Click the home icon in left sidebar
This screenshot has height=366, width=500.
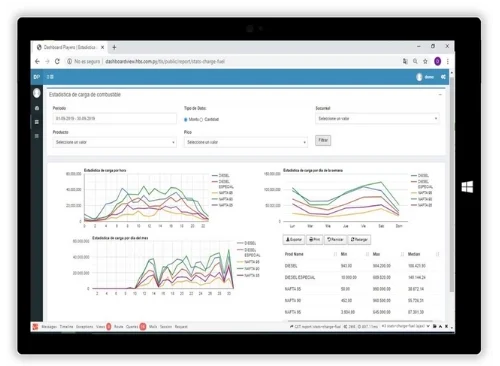(x=37, y=108)
